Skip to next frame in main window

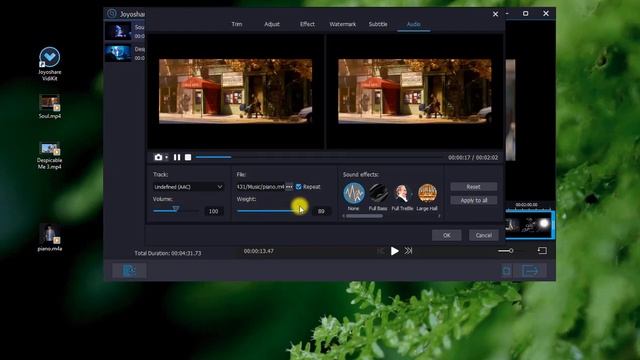coord(408,251)
